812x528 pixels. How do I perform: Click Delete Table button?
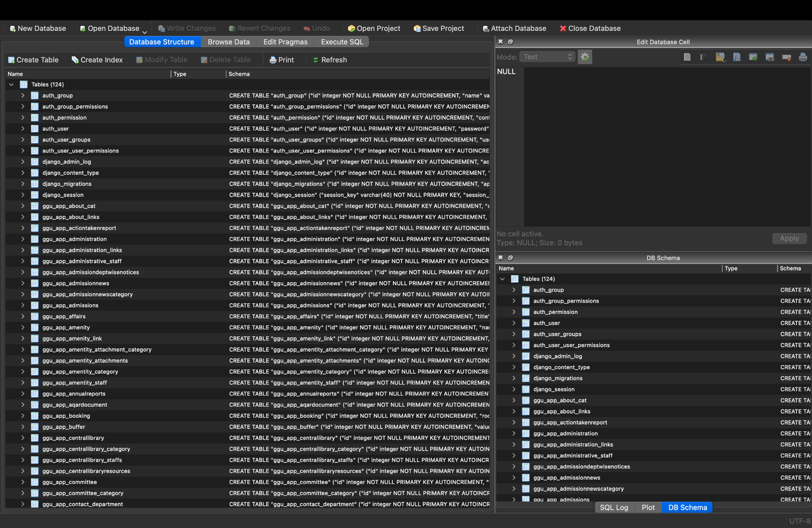(x=226, y=60)
